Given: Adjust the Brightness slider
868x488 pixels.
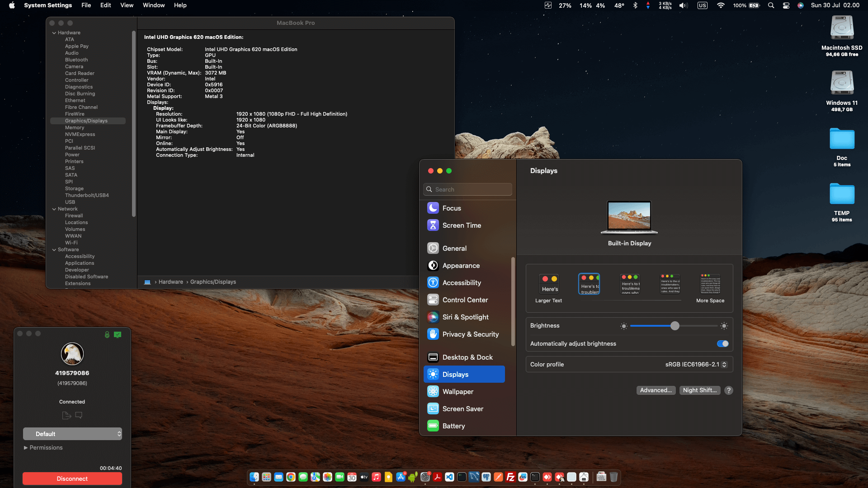Looking at the screenshot, I should click(675, 326).
